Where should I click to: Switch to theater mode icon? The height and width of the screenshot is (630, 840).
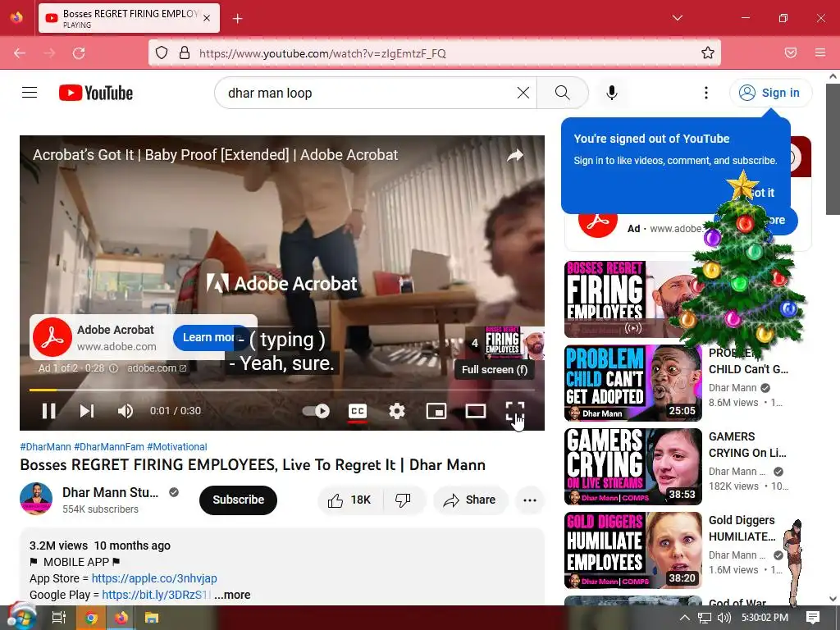476,411
